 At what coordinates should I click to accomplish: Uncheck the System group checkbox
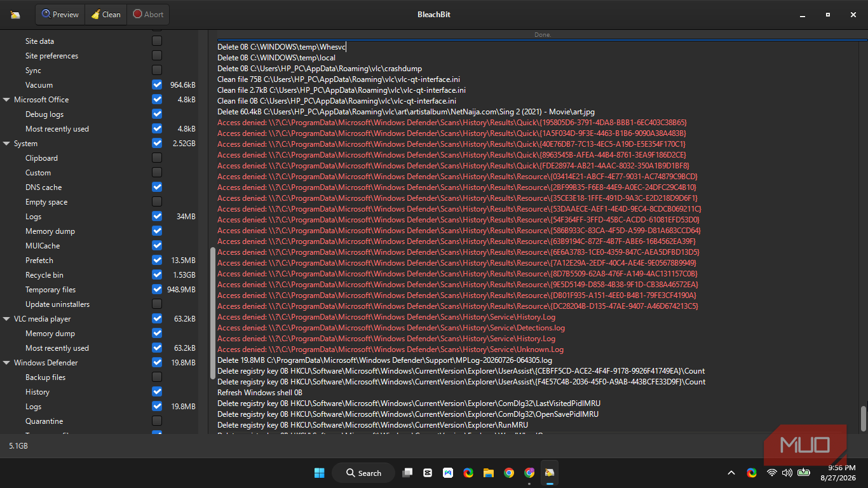tap(157, 143)
